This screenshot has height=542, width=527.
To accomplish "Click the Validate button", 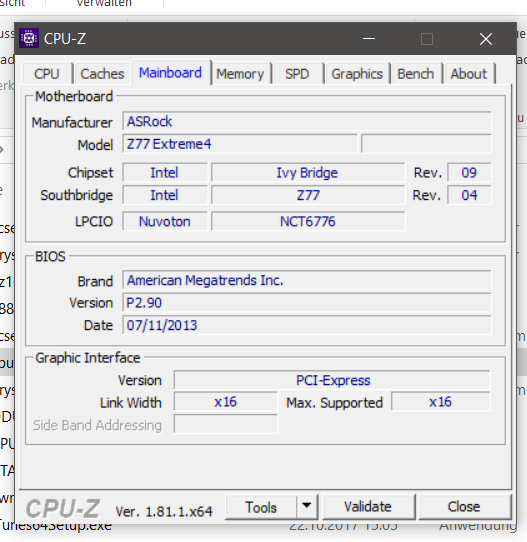I will [x=368, y=507].
